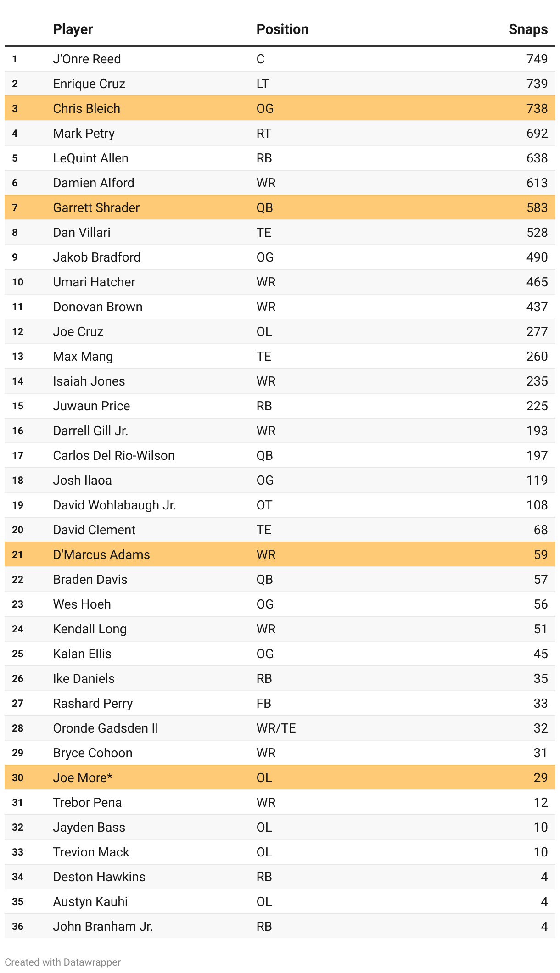Click the 749 snaps value
Image resolution: width=560 pixels, height=973 pixels.
(537, 59)
